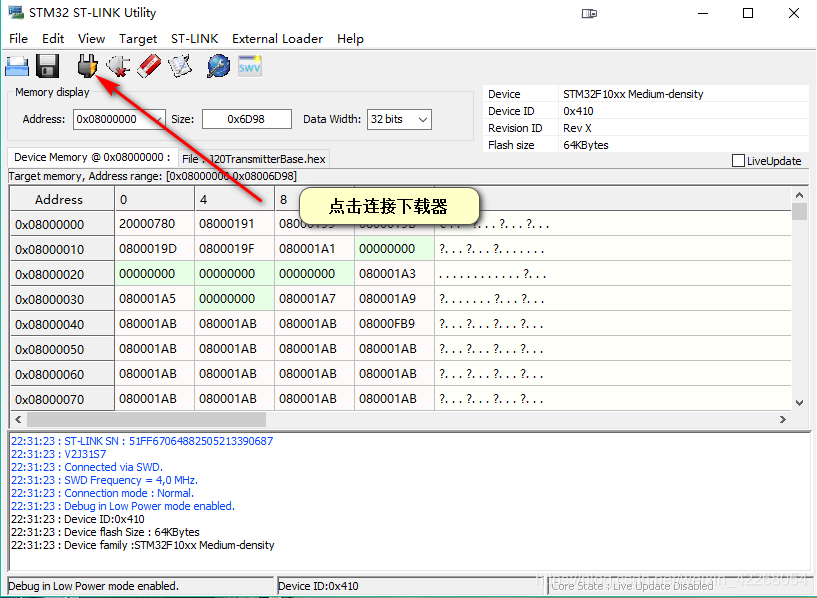This screenshot has height=598, width=817.
Task: Click the column header 0
Action: [155, 199]
